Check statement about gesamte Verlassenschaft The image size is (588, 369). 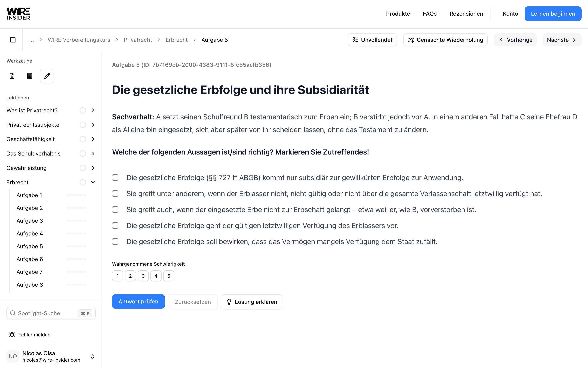click(115, 193)
